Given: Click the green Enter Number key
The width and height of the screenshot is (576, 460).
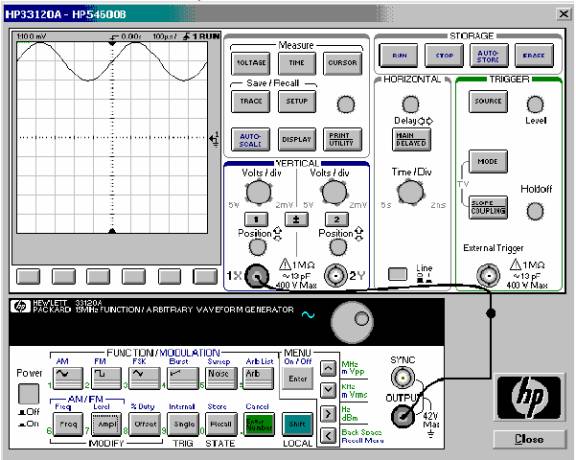Looking at the screenshot, I should pos(259,424).
